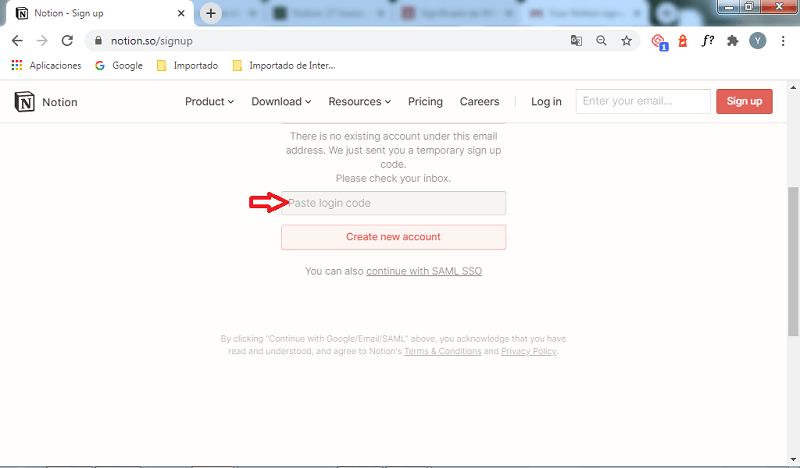
Task: Click the page vertical scrollbar thumb
Action: (793, 261)
